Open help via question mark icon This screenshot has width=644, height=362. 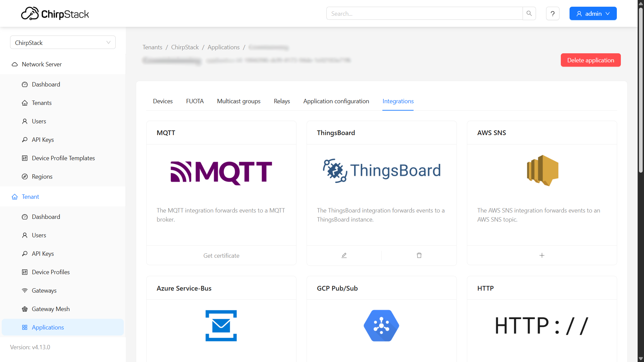[552, 14]
